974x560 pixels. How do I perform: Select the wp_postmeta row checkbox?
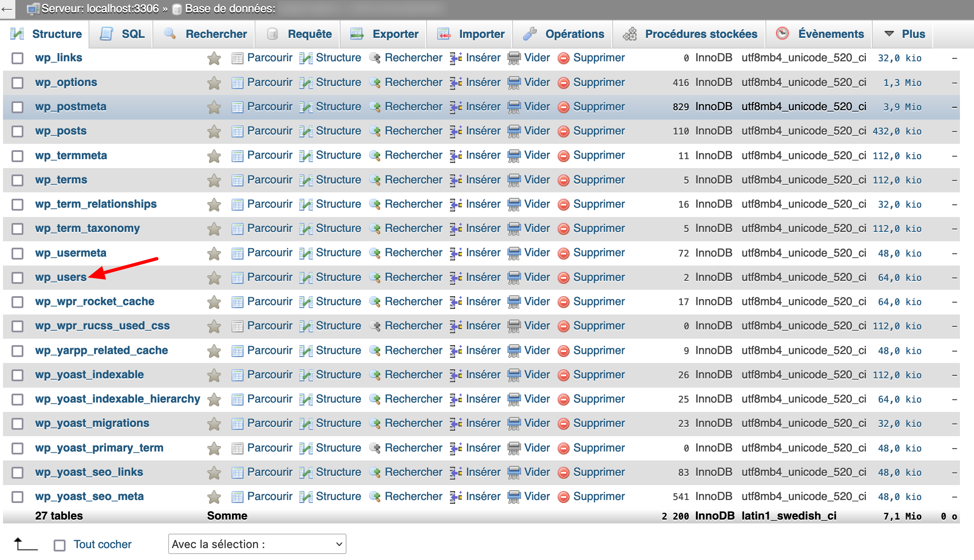tap(17, 107)
